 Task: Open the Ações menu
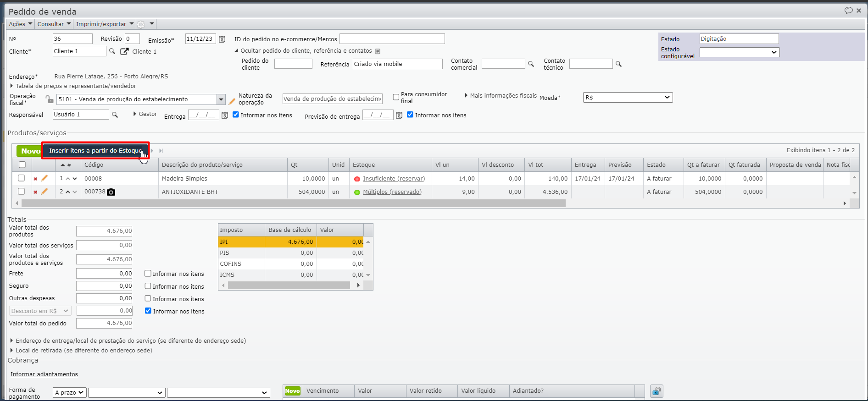pyautogui.click(x=21, y=24)
